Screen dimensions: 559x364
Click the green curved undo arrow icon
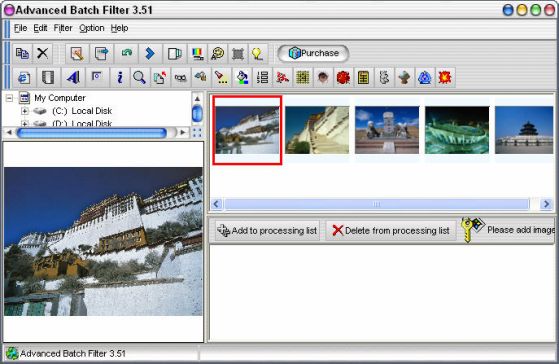point(126,54)
